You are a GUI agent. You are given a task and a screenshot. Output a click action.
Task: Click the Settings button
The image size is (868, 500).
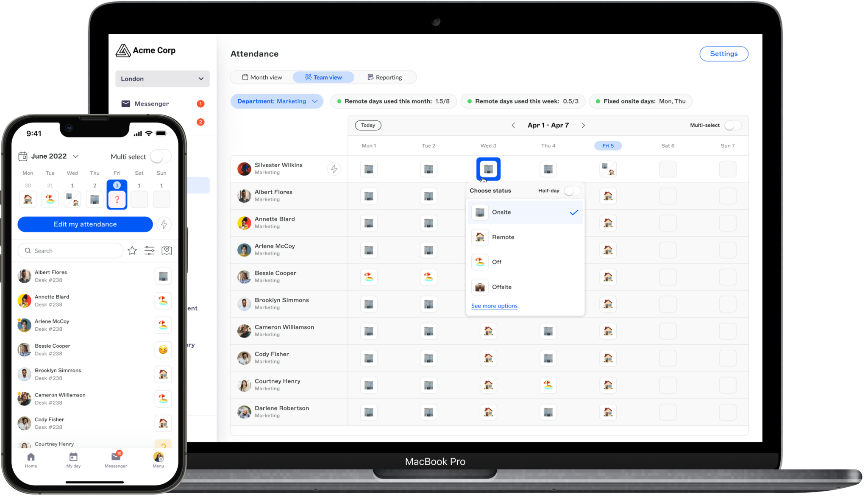coord(723,54)
